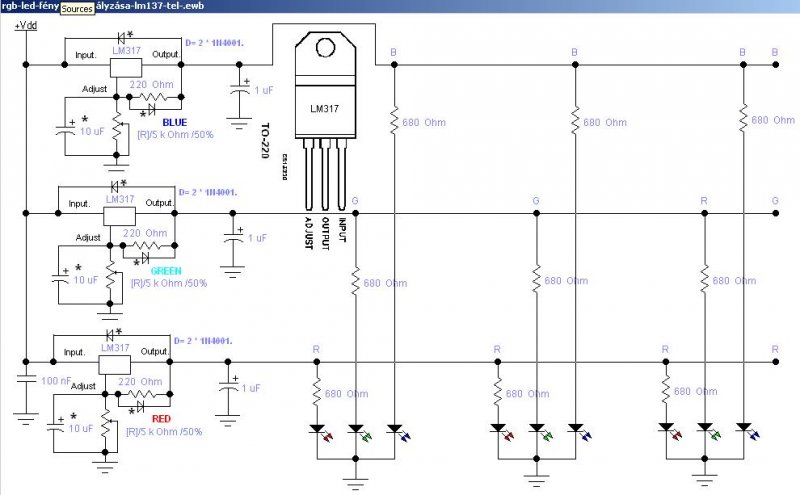Select the red LED in second LED group
The image size is (800, 495).
point(502,431)
